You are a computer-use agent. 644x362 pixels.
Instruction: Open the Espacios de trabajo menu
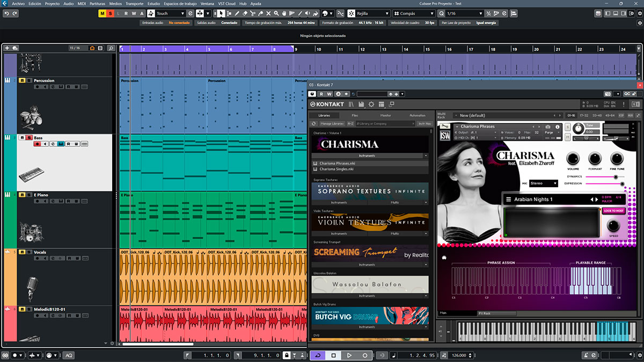pyautogui.click(x=180, y=3)
